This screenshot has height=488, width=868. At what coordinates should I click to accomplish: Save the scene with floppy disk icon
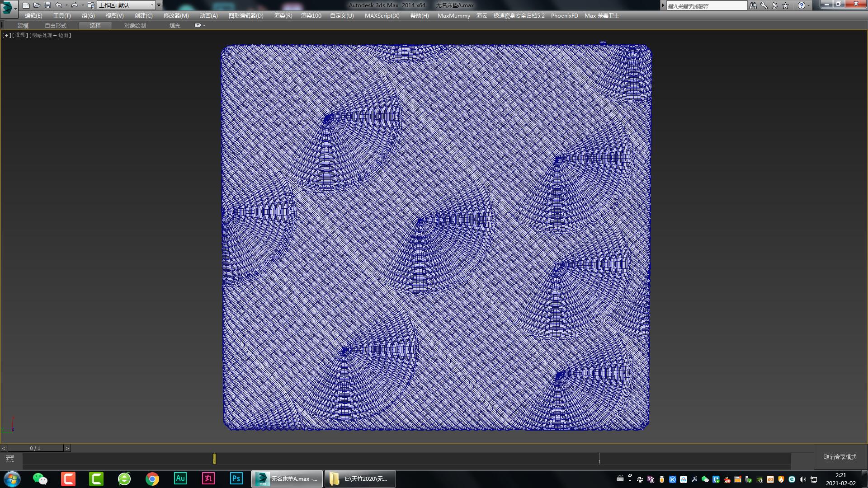tap(48, 5)
